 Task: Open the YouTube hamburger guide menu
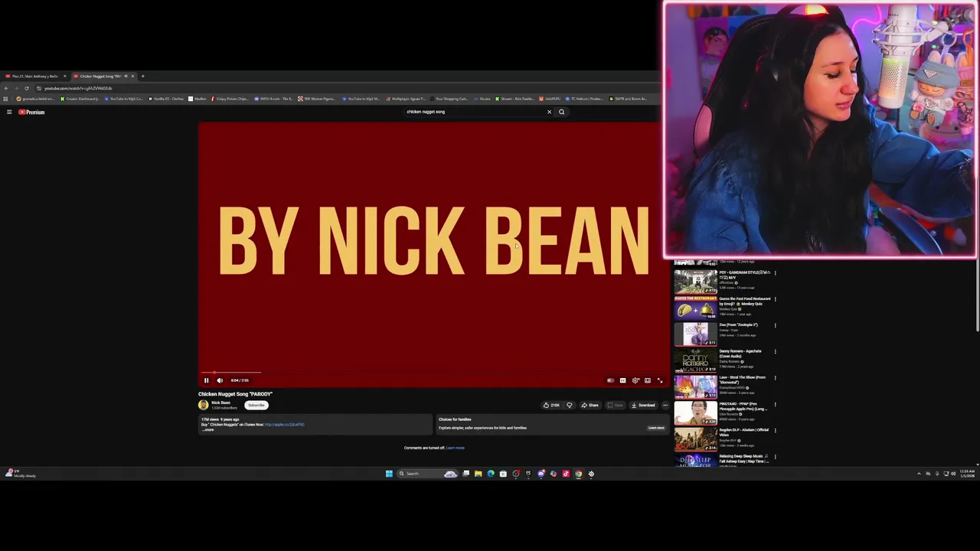(9, 112)
